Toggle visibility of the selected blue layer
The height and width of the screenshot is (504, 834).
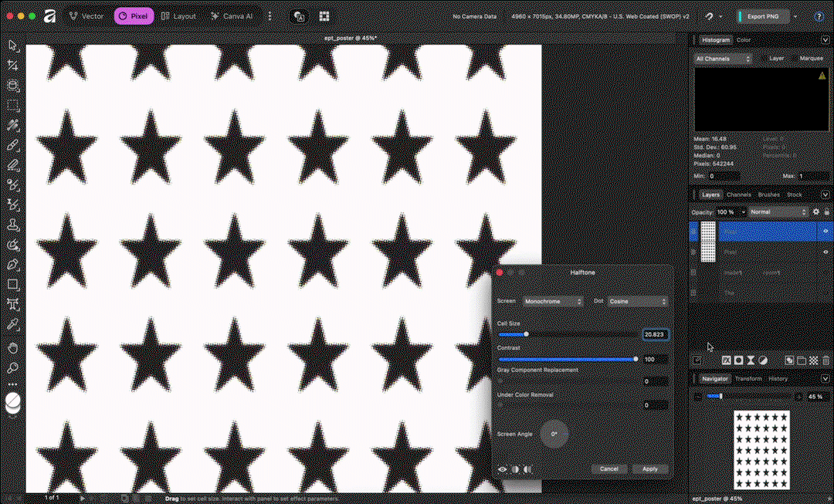click(826, 232)
